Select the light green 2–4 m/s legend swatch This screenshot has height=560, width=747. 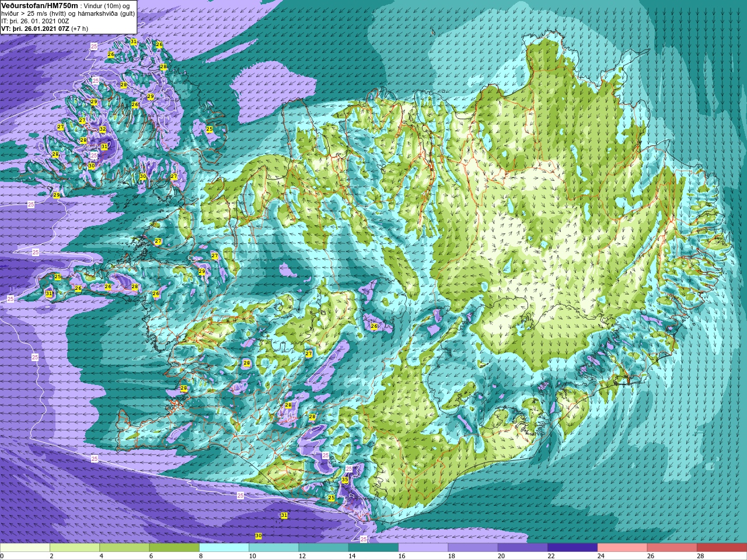tap(75, 548)
